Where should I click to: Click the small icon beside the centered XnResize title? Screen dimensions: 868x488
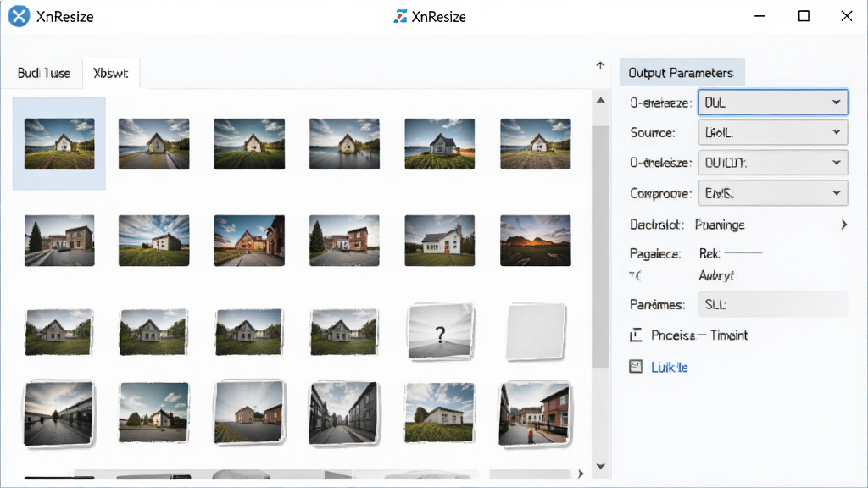coord(400,17)
